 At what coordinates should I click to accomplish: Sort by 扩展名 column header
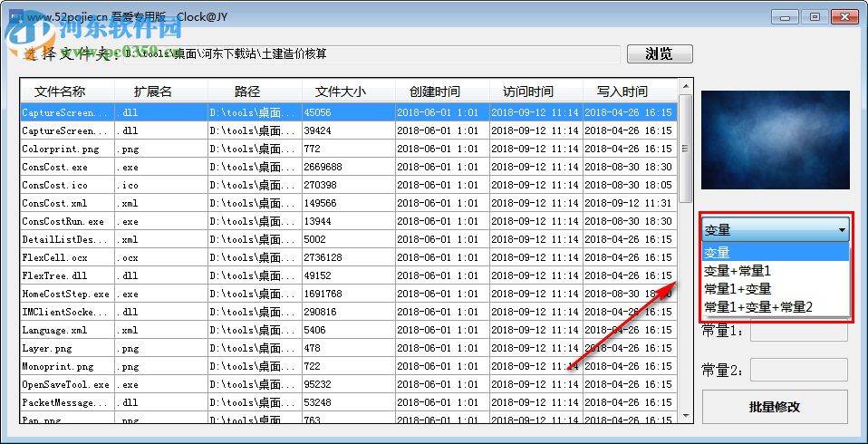(x=161, y=92)
